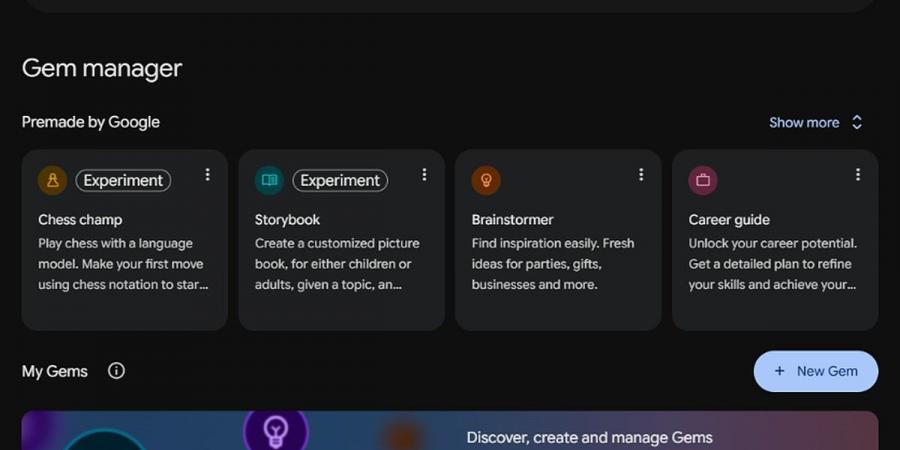Click the Chess champ pawn icon
The image size is (900, 450).
coord(53,181)
